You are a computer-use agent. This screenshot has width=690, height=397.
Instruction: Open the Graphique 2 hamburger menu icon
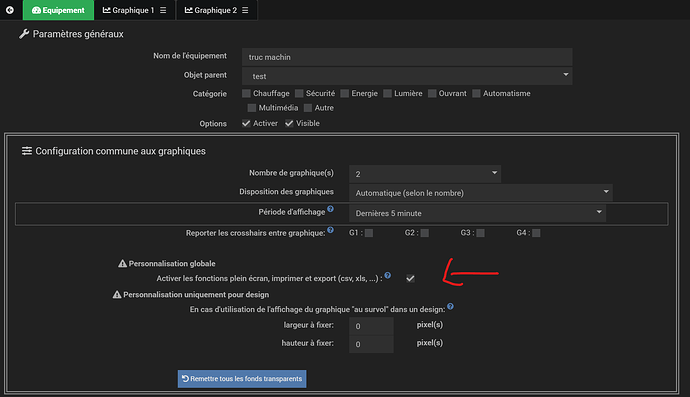click(245, 10)
